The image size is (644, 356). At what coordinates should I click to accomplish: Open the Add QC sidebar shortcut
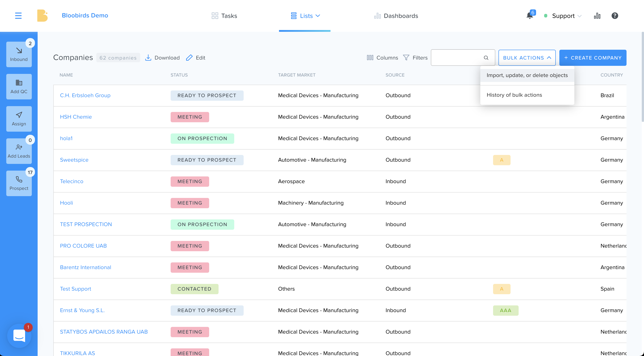(x=19, y=86)
